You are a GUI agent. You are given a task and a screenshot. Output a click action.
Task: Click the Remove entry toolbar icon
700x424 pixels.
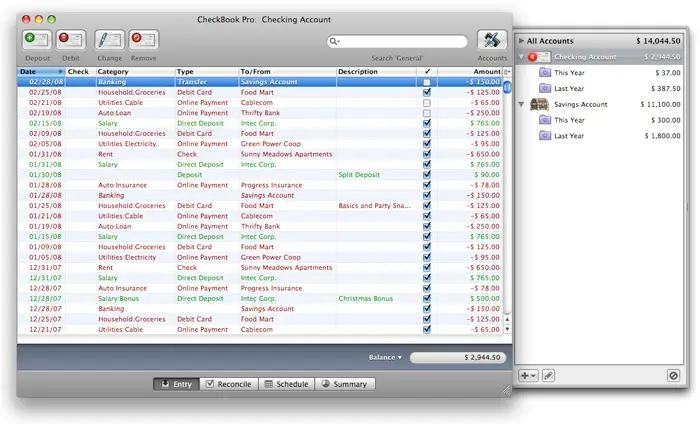(144, 40)
